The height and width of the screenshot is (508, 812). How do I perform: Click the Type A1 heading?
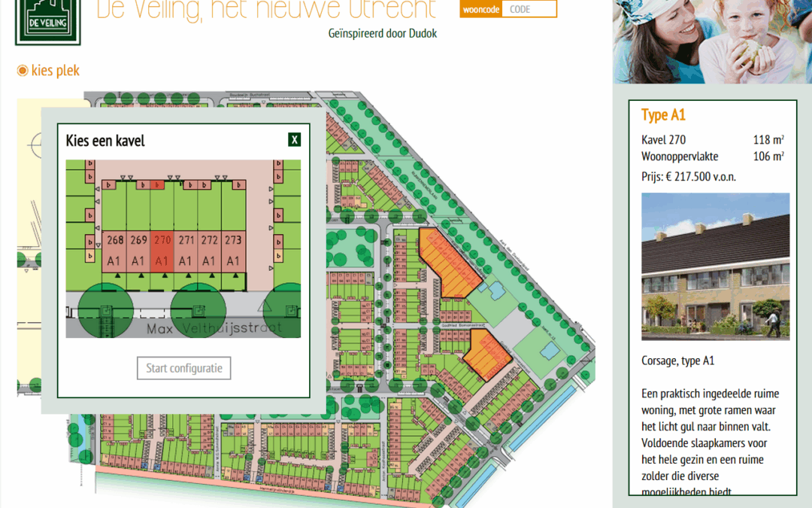(x=663, y=115)
